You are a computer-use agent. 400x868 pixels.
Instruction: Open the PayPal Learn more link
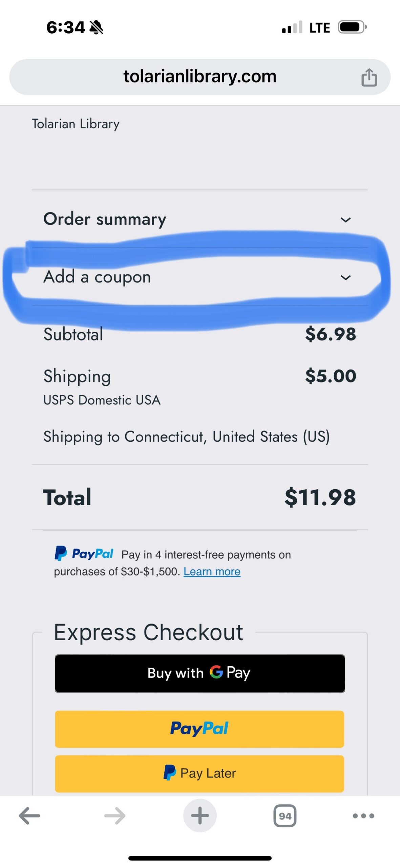coord(212,572)
